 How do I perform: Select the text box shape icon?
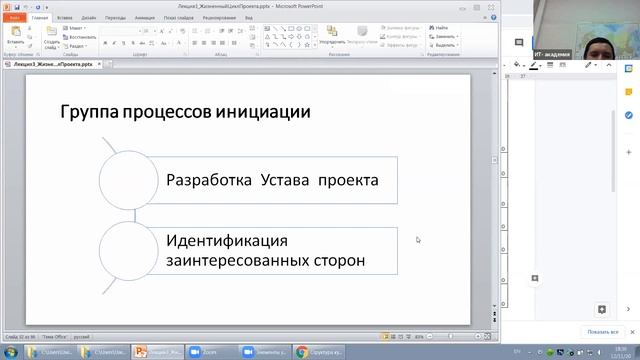[x=267, y=29]
